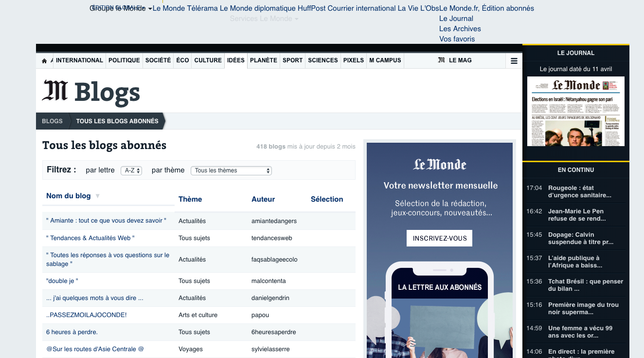The height and width of the screenshot is (358, 644).
Task: Open Tchat Brésil news item
Action: pyautogui.click(x=586, y=285)
